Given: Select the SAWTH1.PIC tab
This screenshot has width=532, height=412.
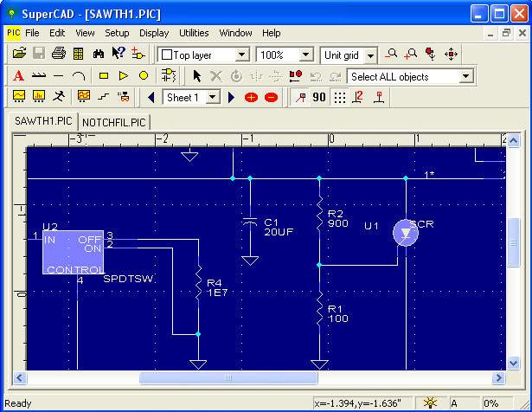Looking at the screenshot, I should point(43,121).
